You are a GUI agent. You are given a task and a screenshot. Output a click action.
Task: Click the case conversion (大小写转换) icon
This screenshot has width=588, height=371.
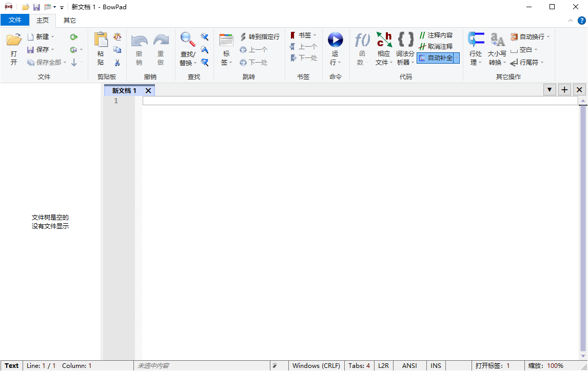[497, 40]
